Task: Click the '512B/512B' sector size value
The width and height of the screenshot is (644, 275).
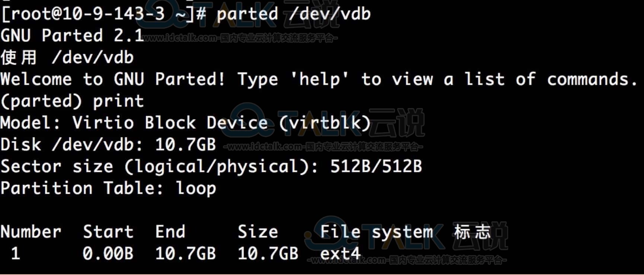Action: click(x=376, y=167)
